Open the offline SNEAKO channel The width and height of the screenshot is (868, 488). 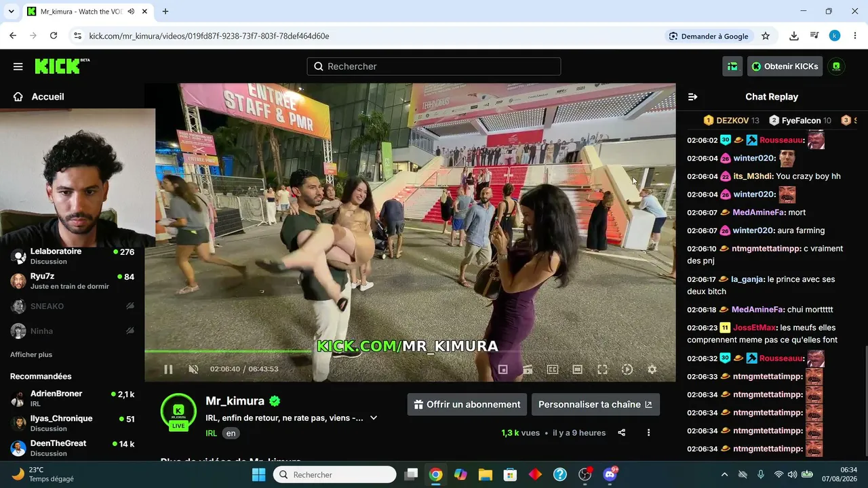73,306
